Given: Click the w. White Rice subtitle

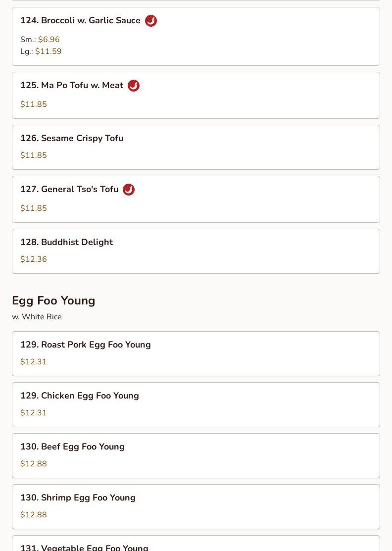Looking at the screenshot, I should click(37, 317).
